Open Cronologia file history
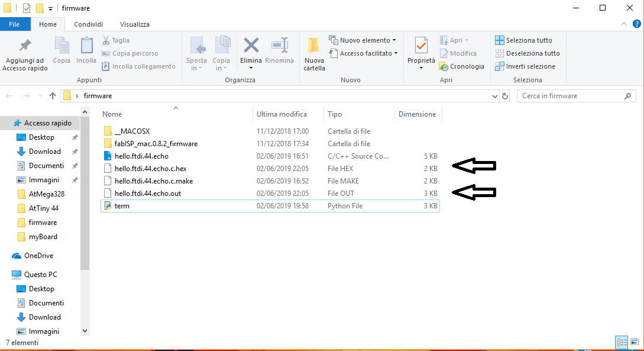Viewport: 644px width, 351px height. tap(462, 66)
